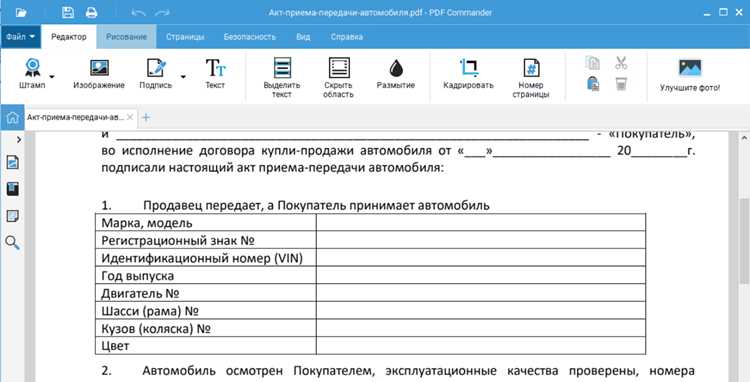
Task: Redo the last action
Action: pos(163,13)
